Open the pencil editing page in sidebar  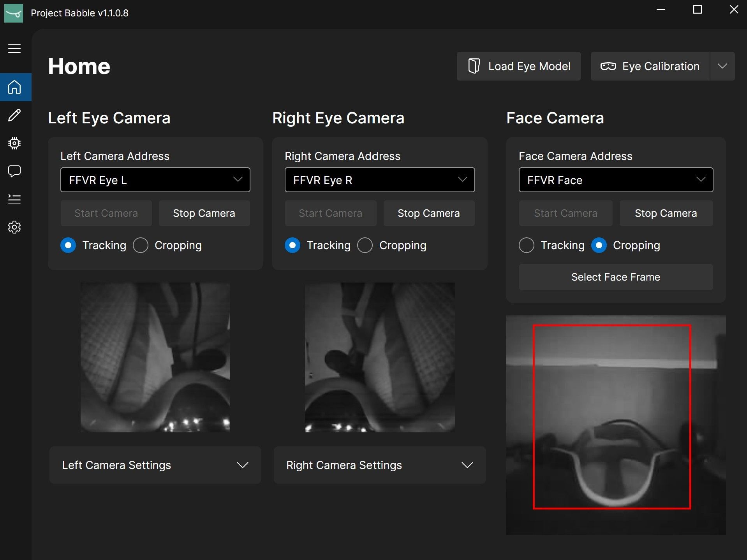[15, 115]
